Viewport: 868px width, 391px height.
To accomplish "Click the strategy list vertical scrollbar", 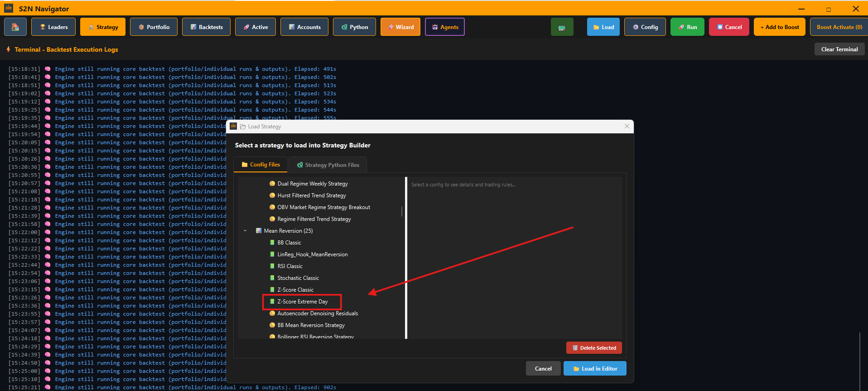I will 402,211.
